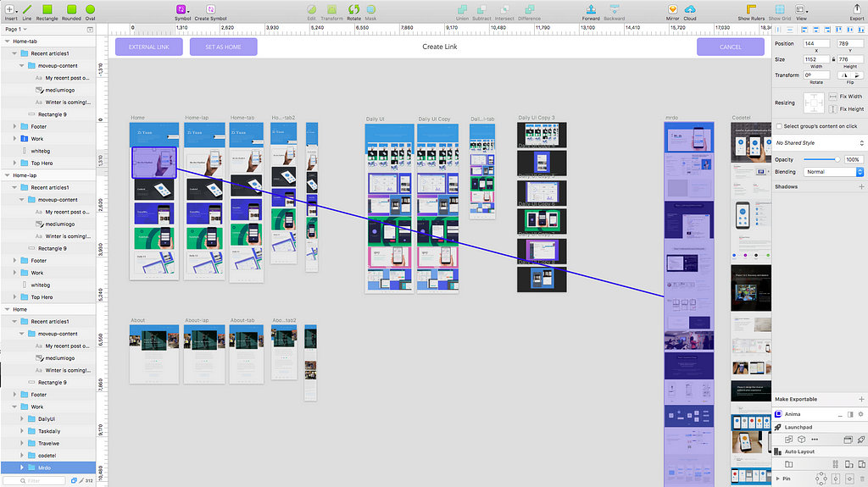The height and width of the screenshot is (487, 868).
Task: Enable Select group's content on click
Action: (780, 126)
